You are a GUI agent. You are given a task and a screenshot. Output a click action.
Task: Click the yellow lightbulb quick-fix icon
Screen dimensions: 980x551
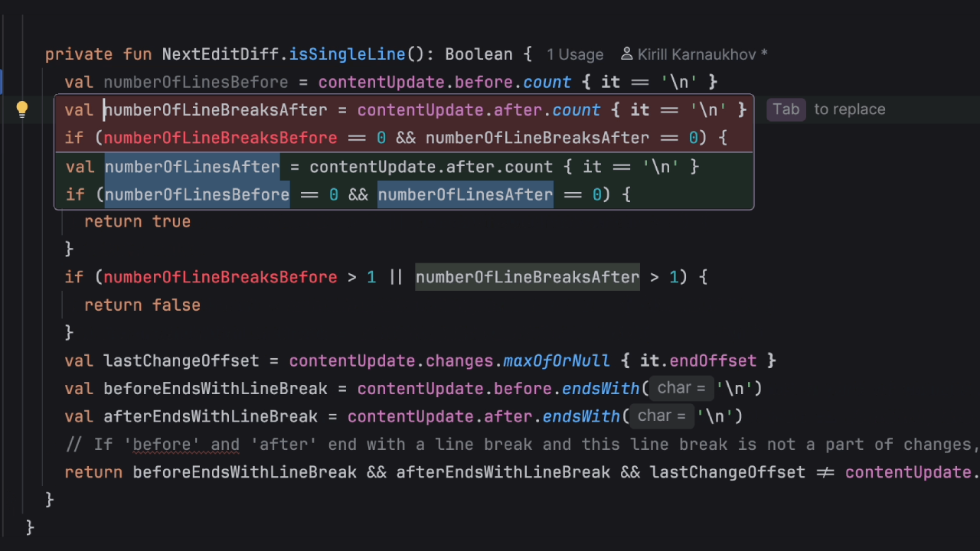(22, 109)
